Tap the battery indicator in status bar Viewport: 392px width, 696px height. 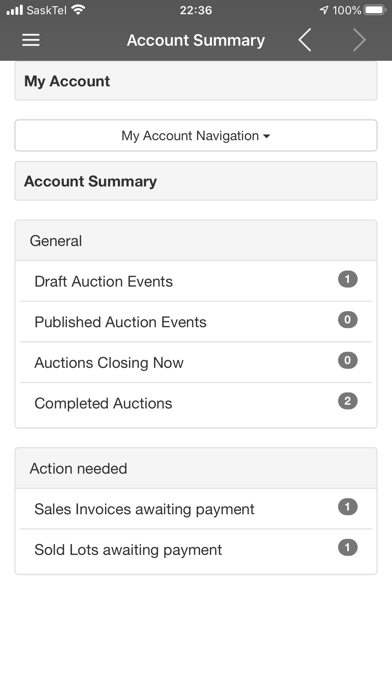pyautogui.click(x=375, y=10)
